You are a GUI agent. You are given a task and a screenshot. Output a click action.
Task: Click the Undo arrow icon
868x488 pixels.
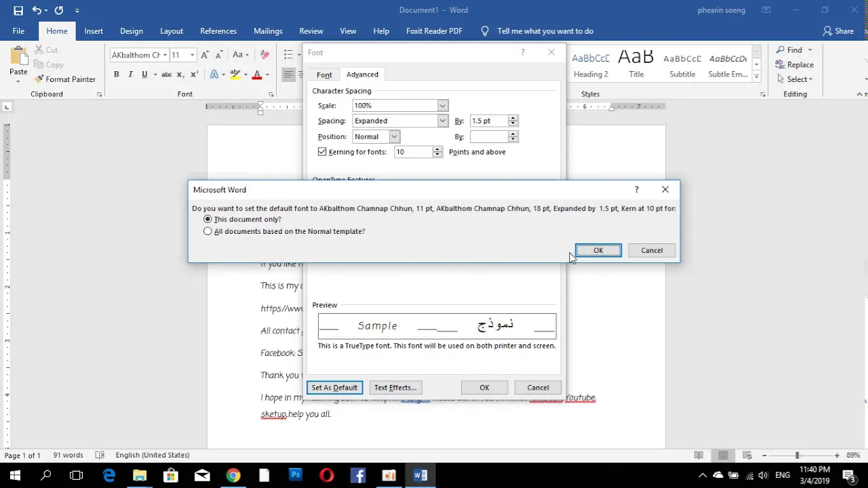click(x=37, y=10)
